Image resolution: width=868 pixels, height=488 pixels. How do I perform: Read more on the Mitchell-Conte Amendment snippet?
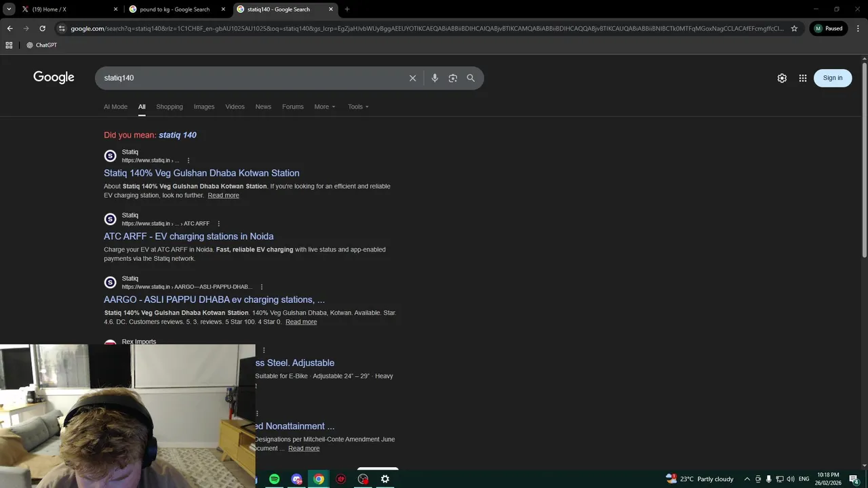pos(304,449)
